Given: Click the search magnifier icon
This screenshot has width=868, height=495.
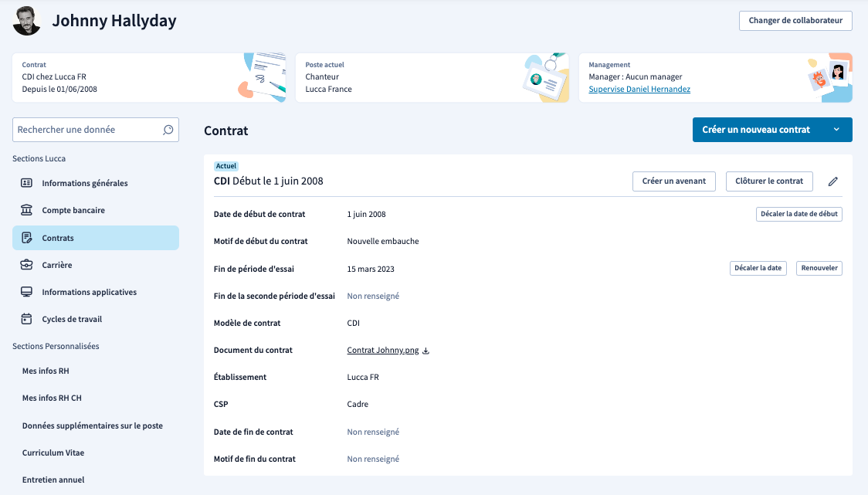Looking at the screenshot, I should click(x=168, y=130).
